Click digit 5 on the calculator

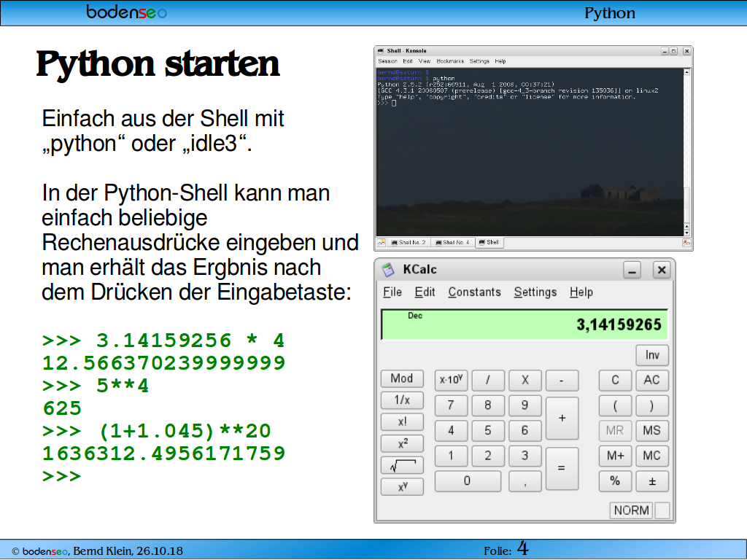tap(488, 430)
